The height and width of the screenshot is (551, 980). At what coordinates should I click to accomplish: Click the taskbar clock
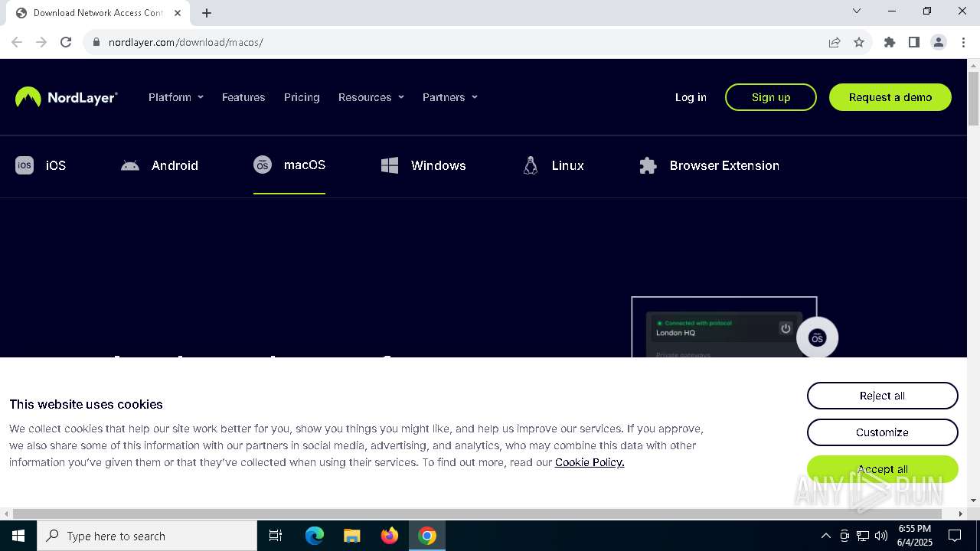915,536
